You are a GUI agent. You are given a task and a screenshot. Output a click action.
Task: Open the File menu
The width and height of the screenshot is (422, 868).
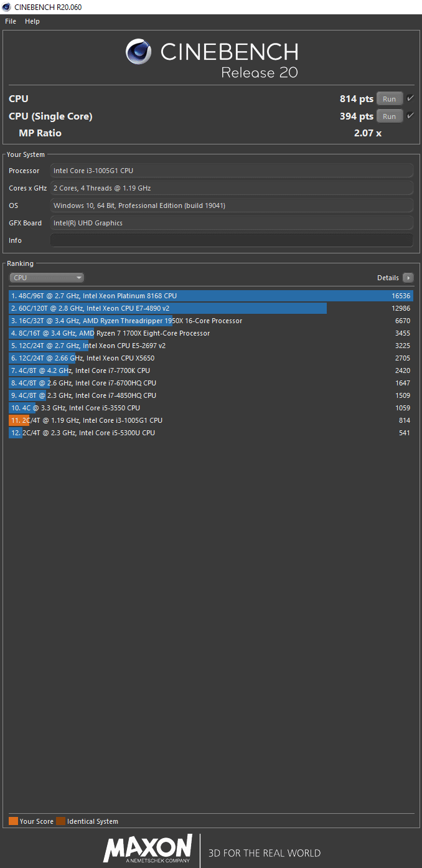click(11, 21)
